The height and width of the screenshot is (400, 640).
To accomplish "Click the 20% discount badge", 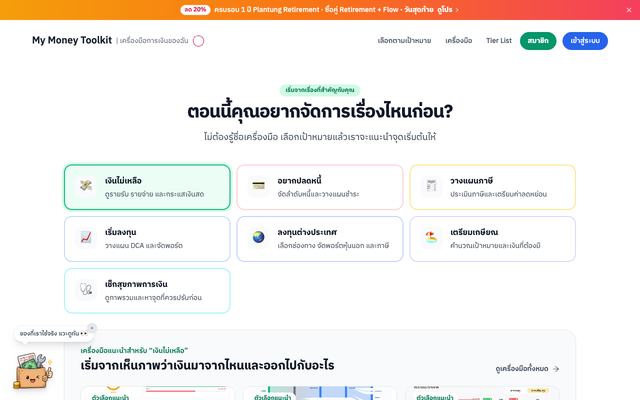I will tap(195, 9).
